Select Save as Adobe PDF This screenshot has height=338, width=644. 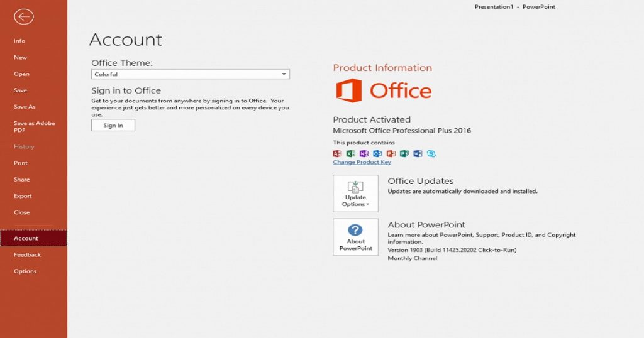coord(33,126)
